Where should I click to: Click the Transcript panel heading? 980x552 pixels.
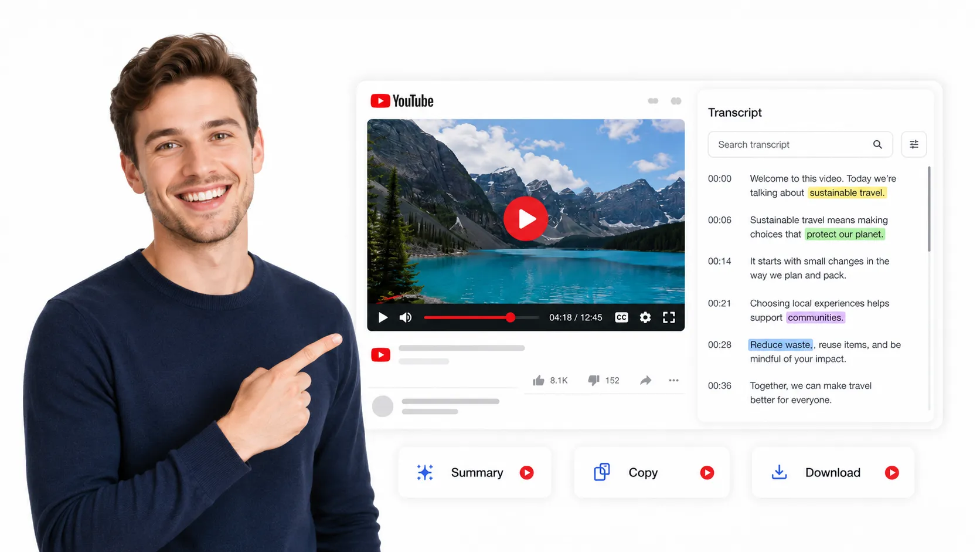(x=735, y=113)
